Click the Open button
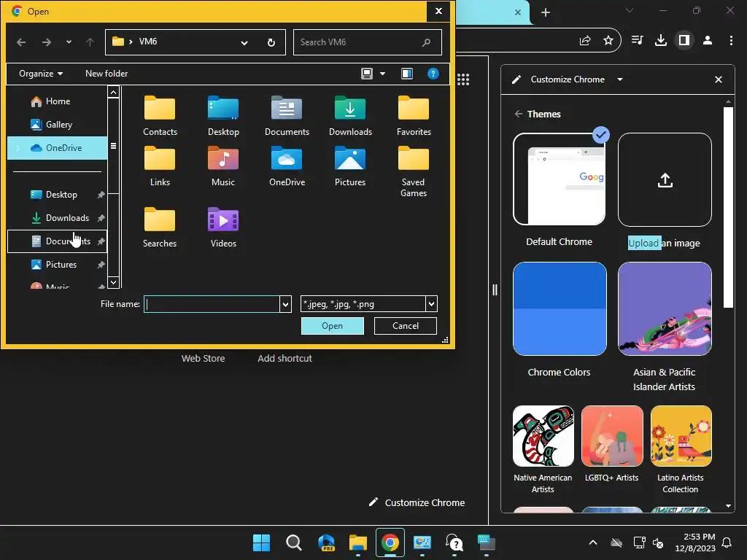The width and height of the screenshot is (747, 560). point(332,326)
